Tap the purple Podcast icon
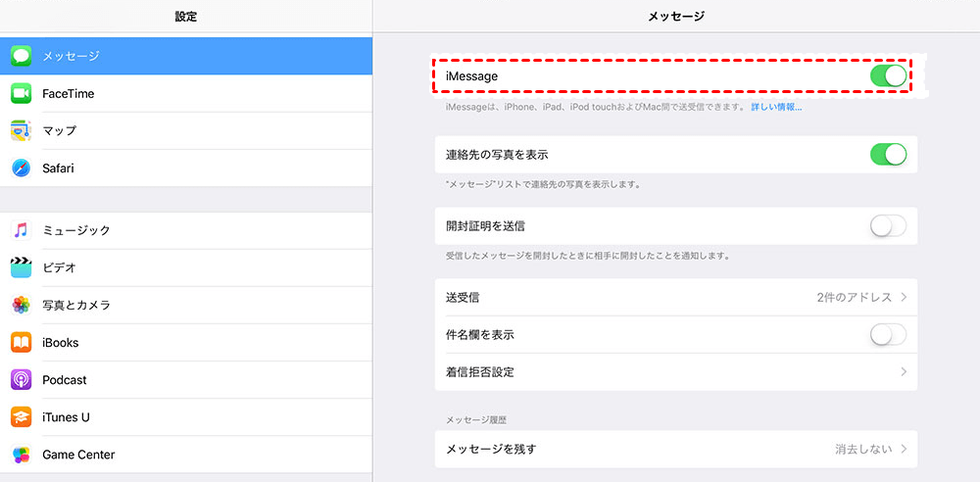Screen dimensions: 980x482 tap(22, 380)
